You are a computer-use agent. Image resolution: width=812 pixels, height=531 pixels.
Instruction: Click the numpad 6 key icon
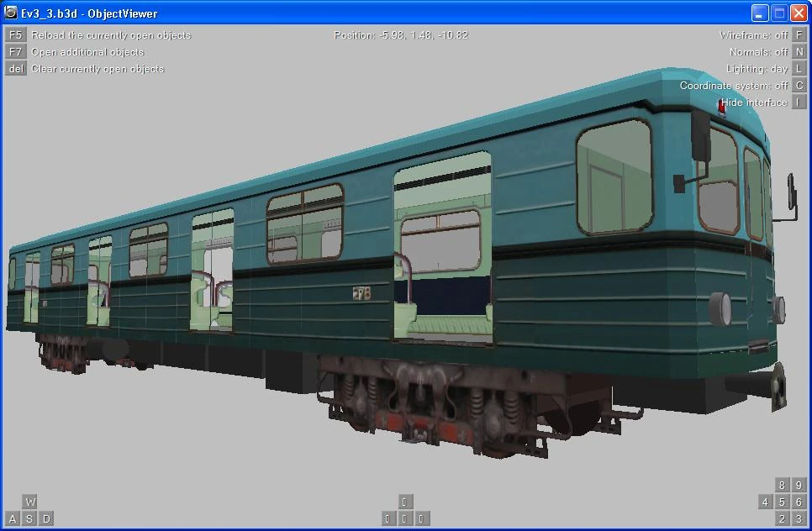[x=799, y=502]
